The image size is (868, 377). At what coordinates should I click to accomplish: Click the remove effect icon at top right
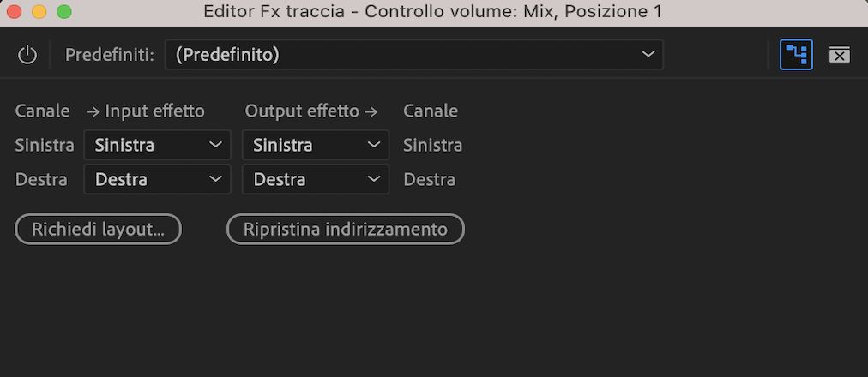tap(839, 55)
